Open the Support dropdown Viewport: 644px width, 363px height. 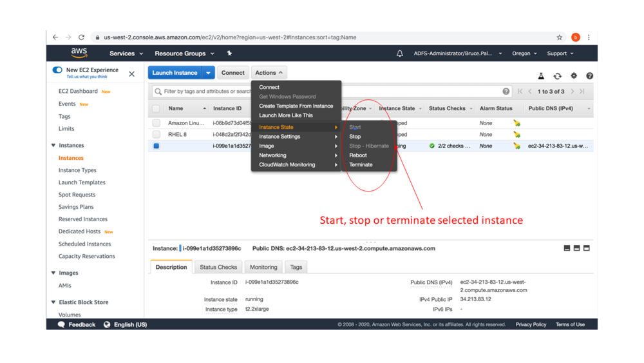tap(560, 54)
